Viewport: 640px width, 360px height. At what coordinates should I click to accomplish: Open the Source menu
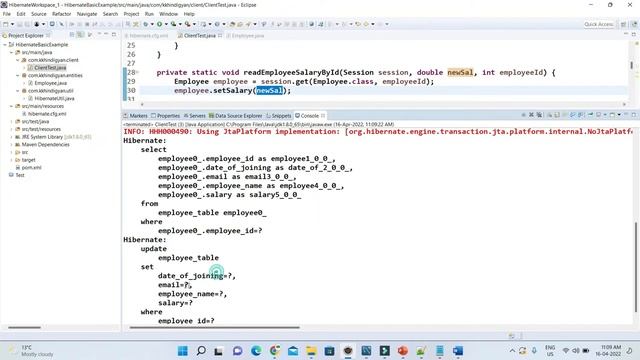click(x=39, y=14)
